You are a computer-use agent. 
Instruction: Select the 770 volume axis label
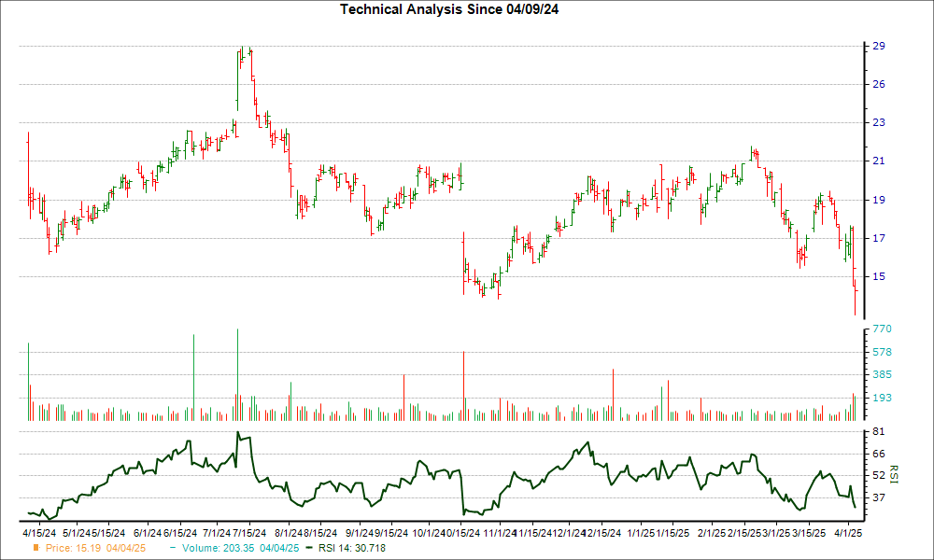(x=883, y=329)
